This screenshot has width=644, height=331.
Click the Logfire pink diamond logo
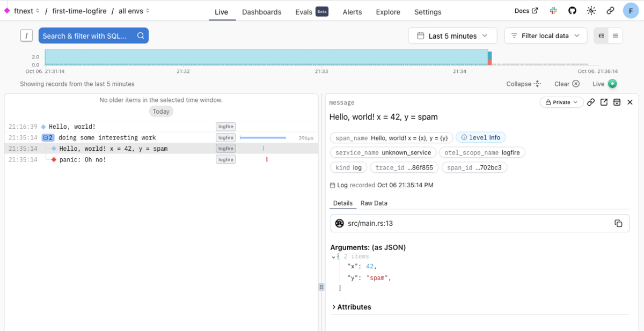[6, 11]
